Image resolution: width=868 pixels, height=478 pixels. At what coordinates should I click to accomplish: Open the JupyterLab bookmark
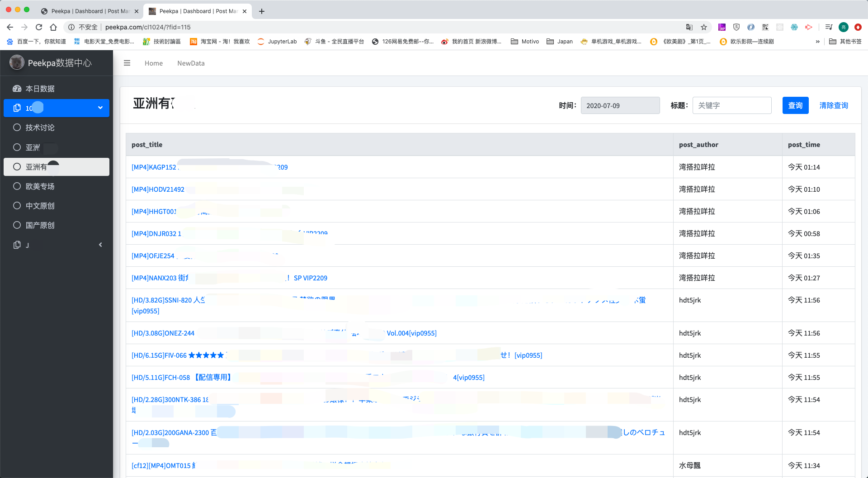click(x=277, y=42)
